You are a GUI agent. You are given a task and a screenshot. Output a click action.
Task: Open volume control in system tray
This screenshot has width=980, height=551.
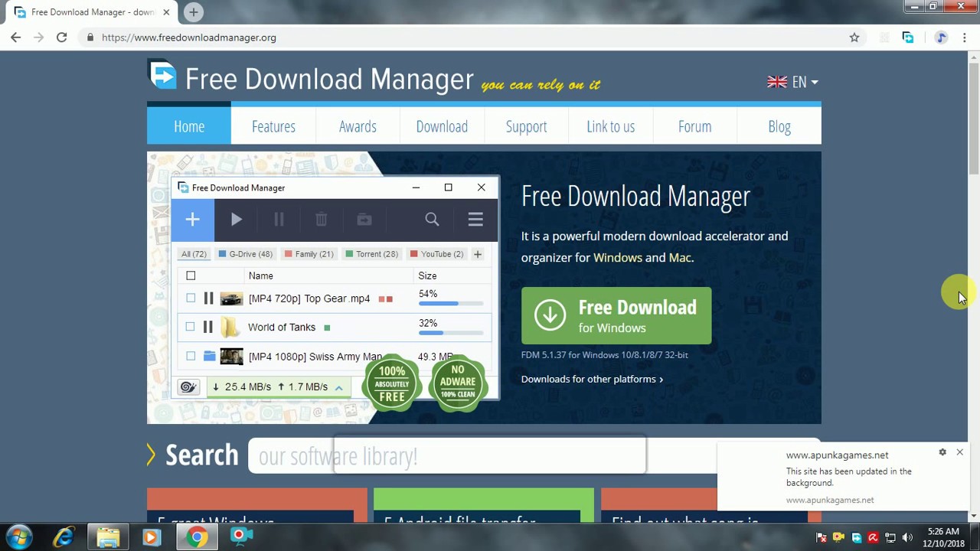coord(907,538)
